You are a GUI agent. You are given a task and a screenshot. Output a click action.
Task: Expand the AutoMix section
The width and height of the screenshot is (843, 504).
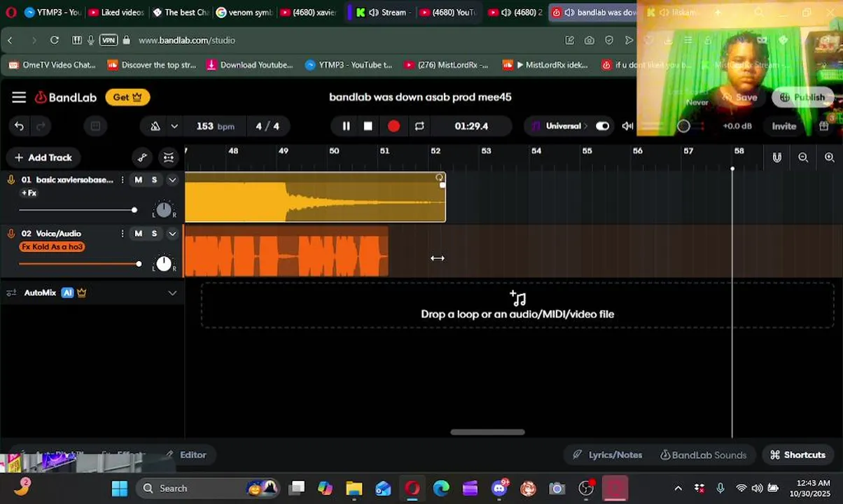click(x=172, y=293)
